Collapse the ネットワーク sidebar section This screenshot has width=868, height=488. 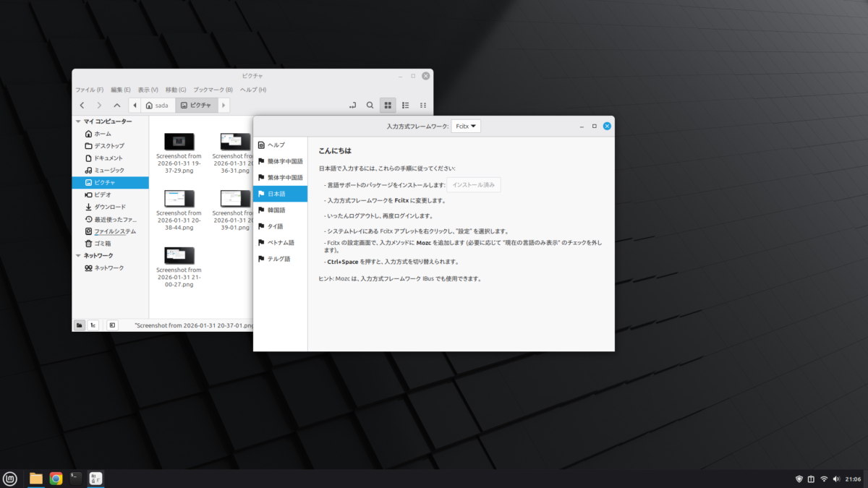tap(79, 256)
